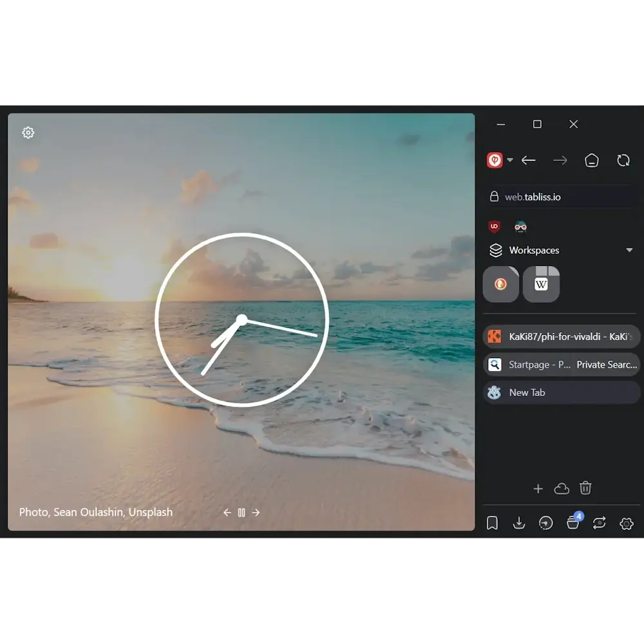
Task: Go back with the back arrow
Action: 529,160
